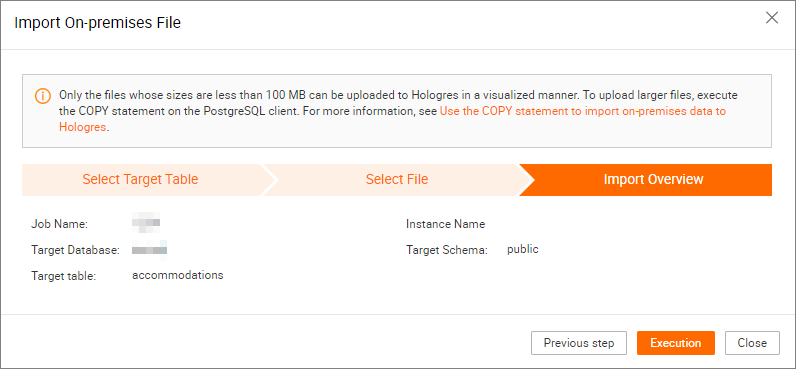The image size is (796, 369).
Task: Select the Import Overview step
Action: pos(653,179)
